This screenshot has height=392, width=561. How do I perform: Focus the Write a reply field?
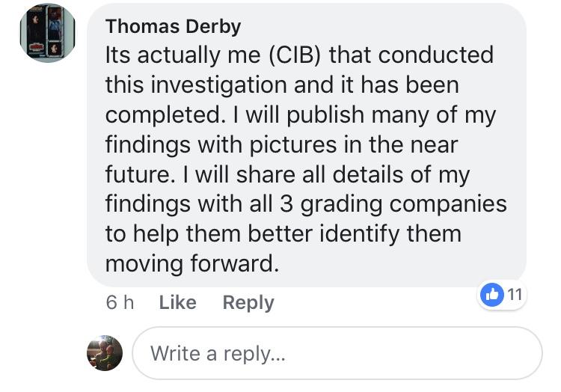[x=337, y=353]
